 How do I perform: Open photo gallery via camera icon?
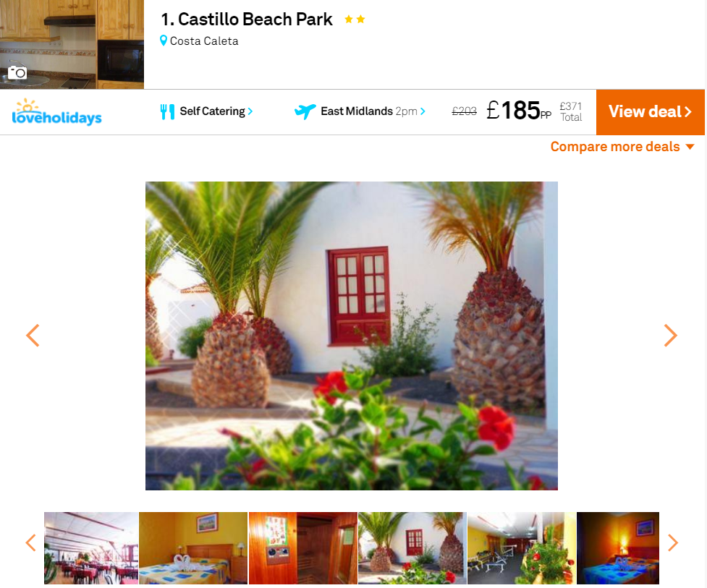[x=17, y=72]
